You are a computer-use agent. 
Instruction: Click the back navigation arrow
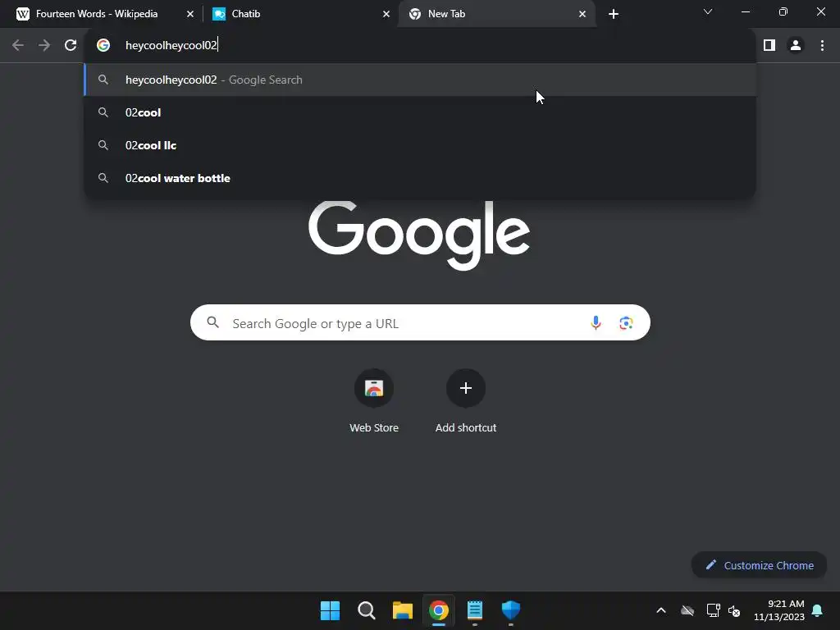coord(18,45)
